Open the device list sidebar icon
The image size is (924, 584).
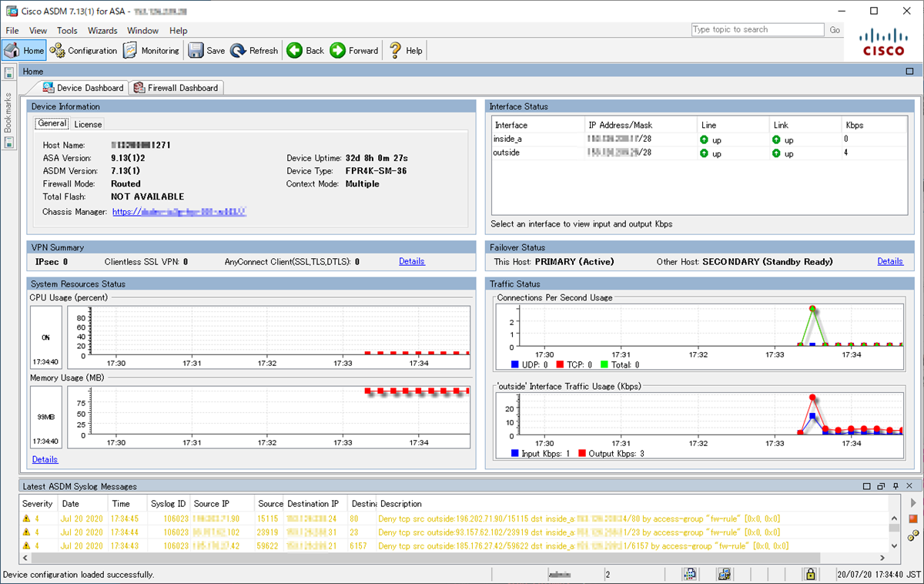point(8,74)
